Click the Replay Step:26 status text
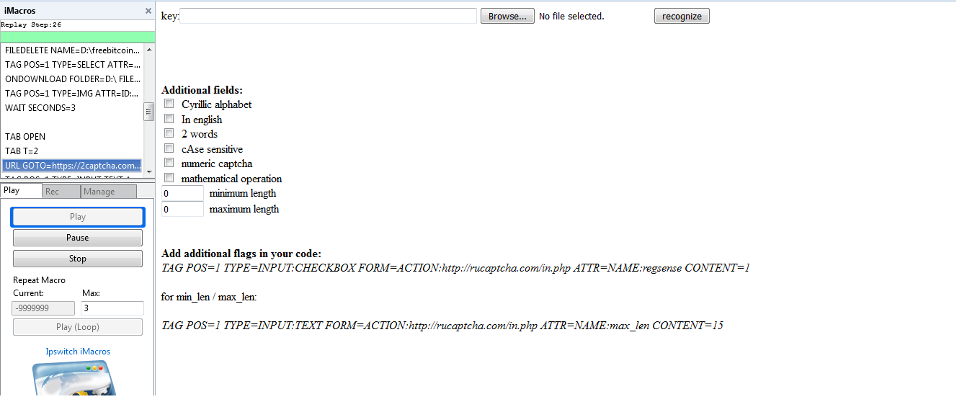980x407 pixels. [31, 24]
